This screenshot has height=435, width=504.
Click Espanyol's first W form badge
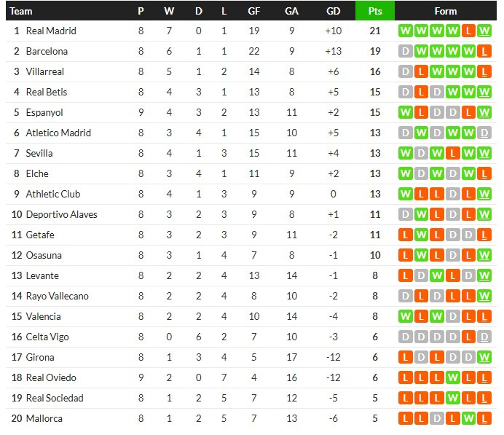point(406,113)
